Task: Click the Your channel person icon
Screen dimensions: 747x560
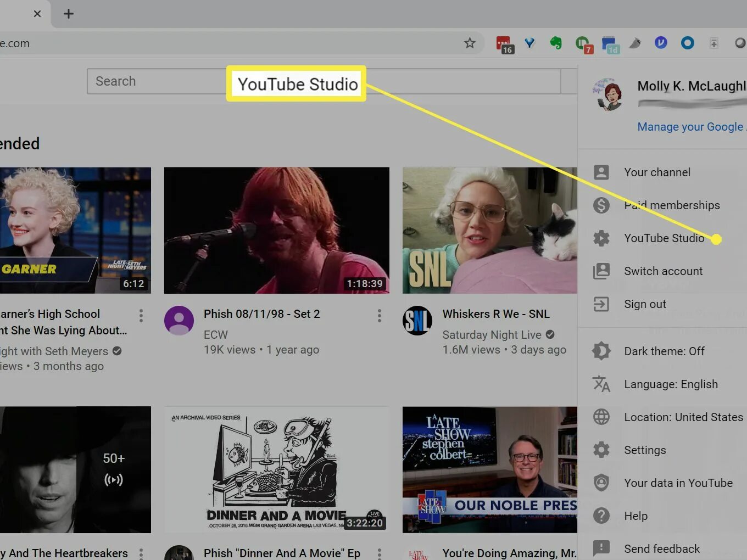Action: click(x=601, y=172)
